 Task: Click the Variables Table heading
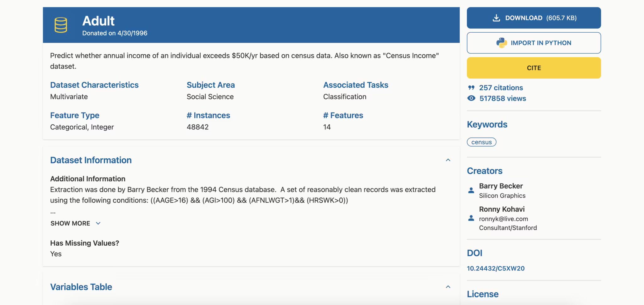pyautogui.click(x=81, y=286)
